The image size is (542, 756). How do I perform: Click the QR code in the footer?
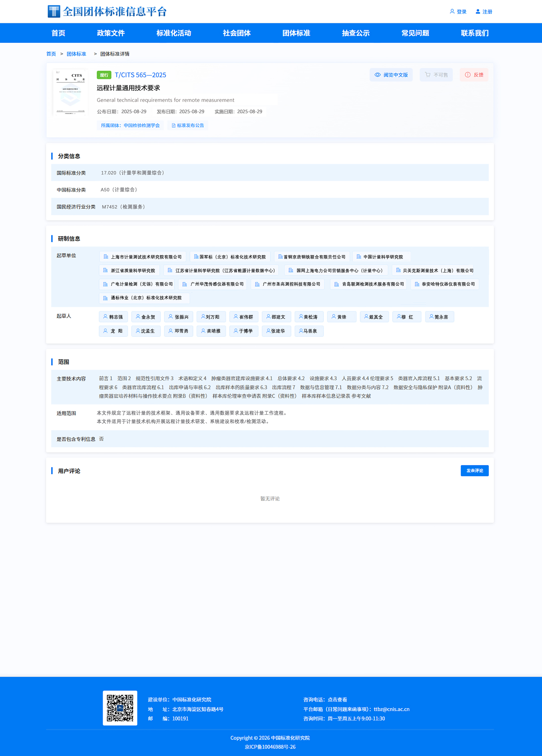120,708
